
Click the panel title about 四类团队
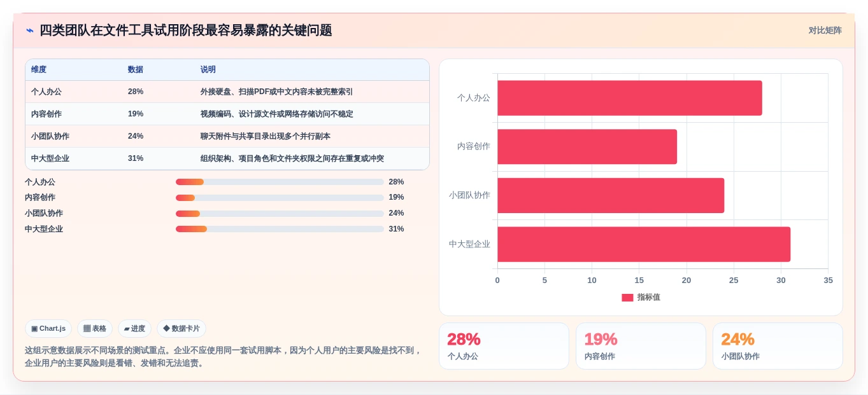pyautogui.click(x=186, y=31)
